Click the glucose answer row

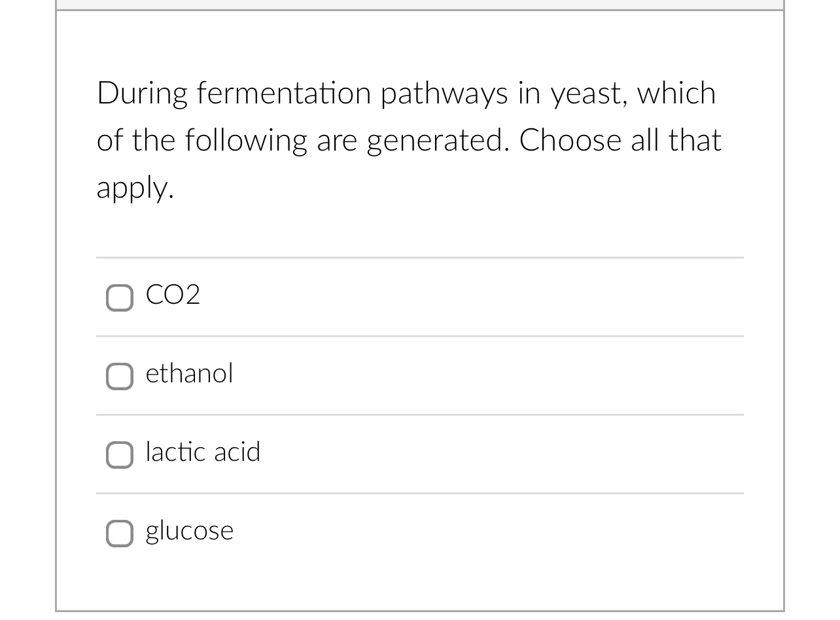coord(420,532)
